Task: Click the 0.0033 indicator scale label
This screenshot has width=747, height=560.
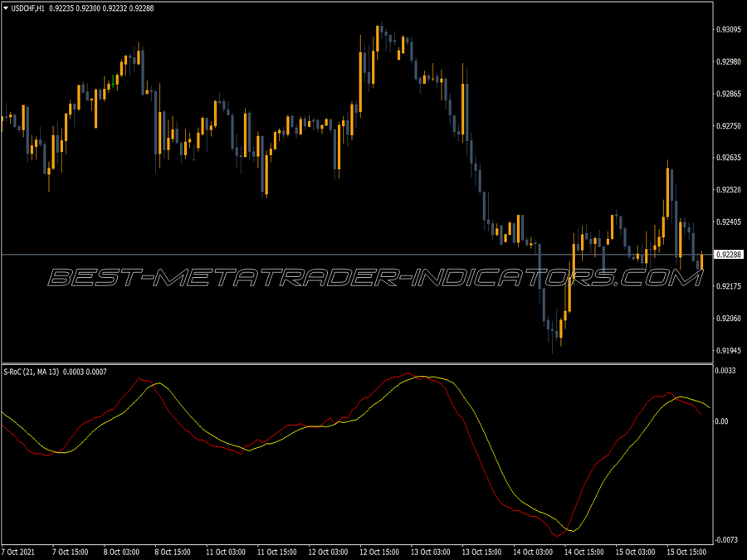Action: coord(725,371)
